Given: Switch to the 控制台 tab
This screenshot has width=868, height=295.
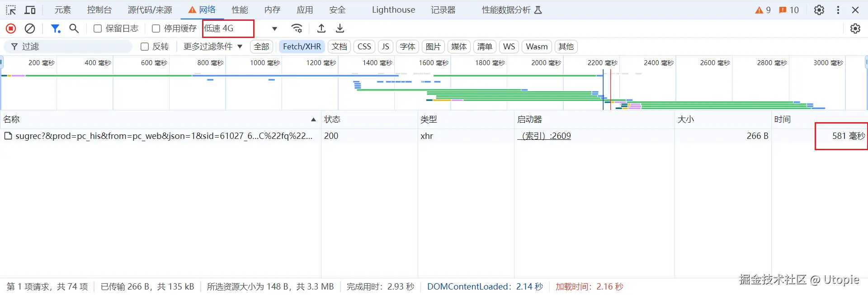Looking at the screenshot, I should (99, 10).
